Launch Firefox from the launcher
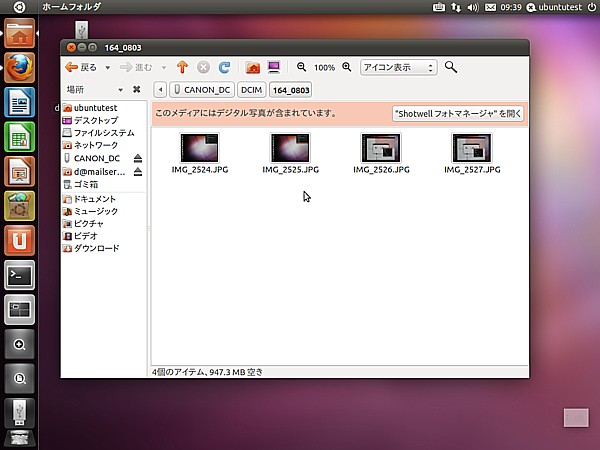This screenshot has width=600, height=450. (20, 68)
